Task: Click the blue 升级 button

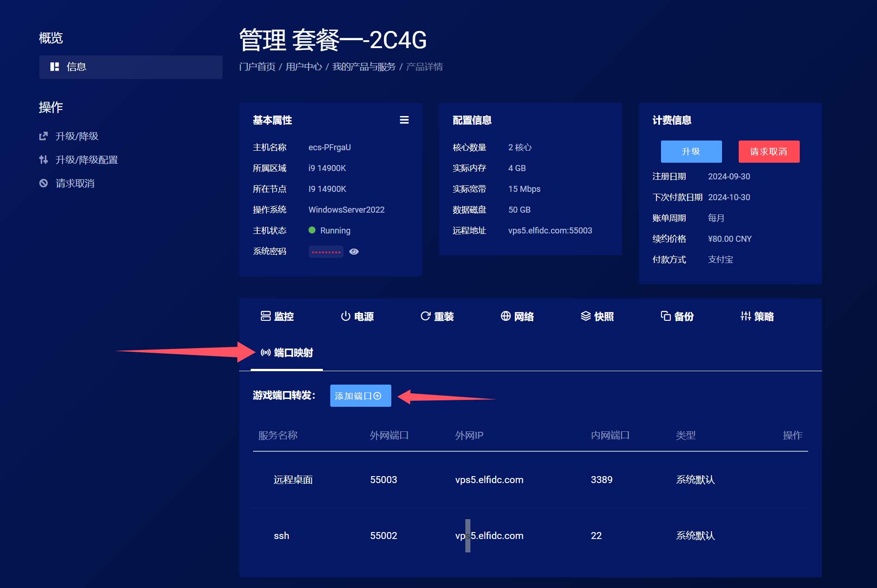Action: click(x=691, y=152)
